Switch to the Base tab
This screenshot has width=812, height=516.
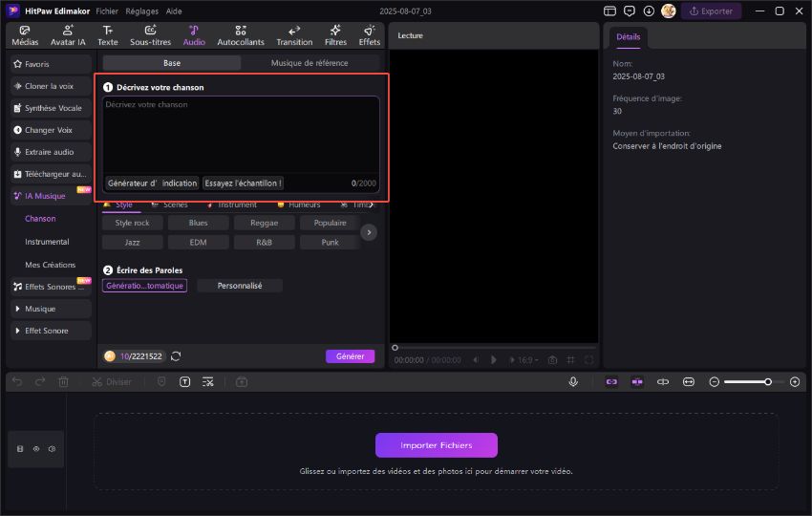tap(172, 63)
